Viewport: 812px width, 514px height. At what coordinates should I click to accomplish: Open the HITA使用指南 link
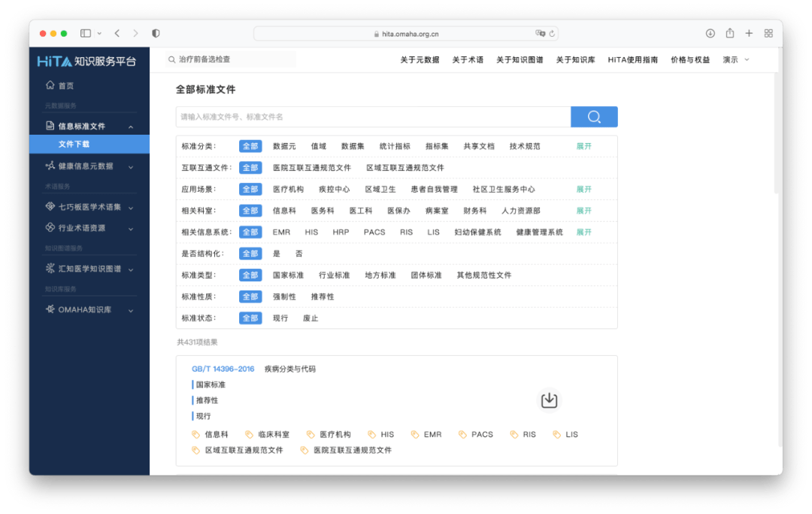633,59
